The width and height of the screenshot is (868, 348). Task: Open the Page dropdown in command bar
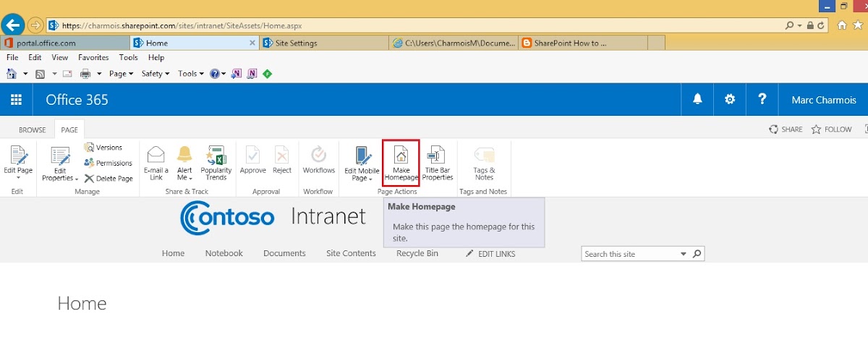point(121,74)
